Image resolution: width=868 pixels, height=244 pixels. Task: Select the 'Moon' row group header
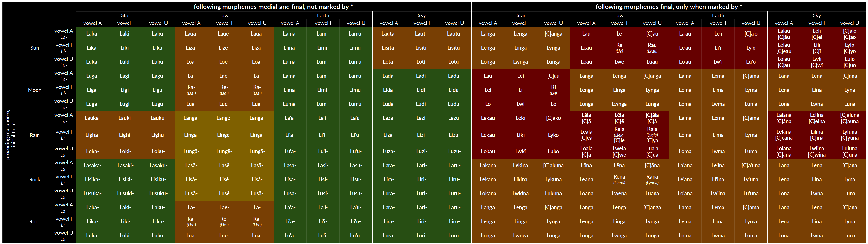pos(35,90)
